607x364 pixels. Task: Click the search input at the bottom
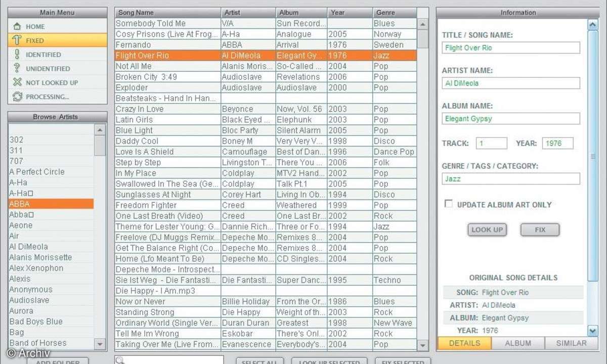(x=169, y=360)
